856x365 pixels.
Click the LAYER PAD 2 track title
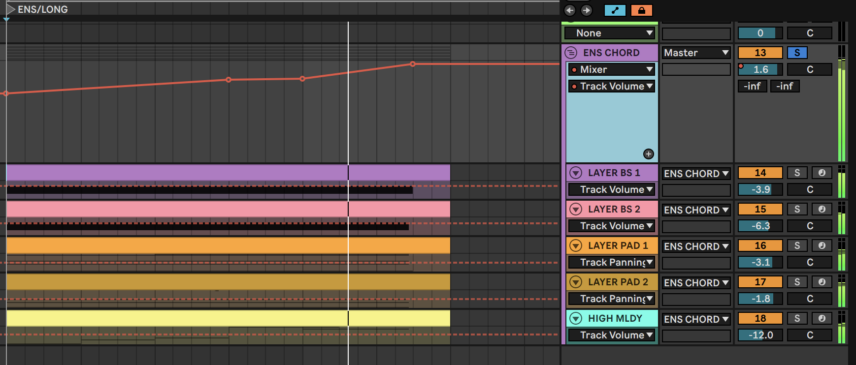click(618, 282)
